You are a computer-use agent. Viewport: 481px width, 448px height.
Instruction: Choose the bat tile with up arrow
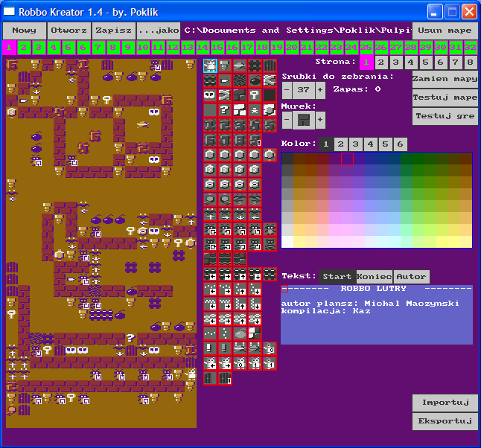point(210,214)
